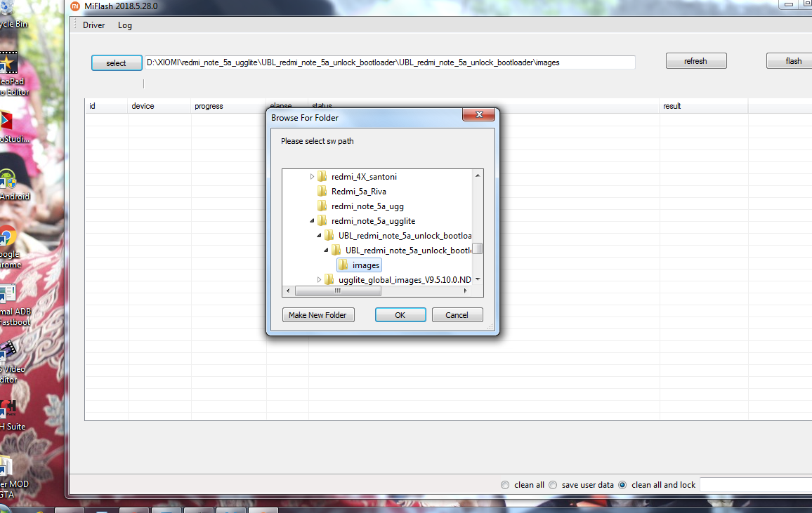The width and height of the screenshot is (812, 513).
Task: Select the redmi_4X_santoni folder label
Action: 364,177
